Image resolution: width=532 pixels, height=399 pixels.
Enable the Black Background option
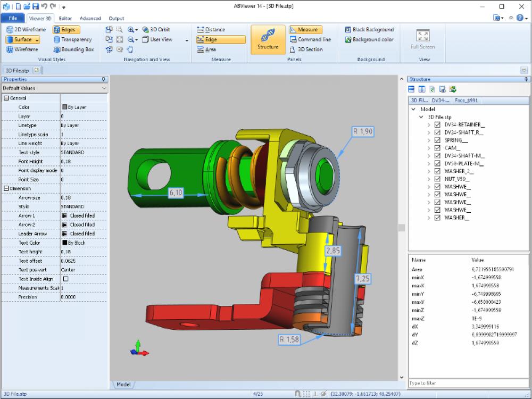(369, 29)
